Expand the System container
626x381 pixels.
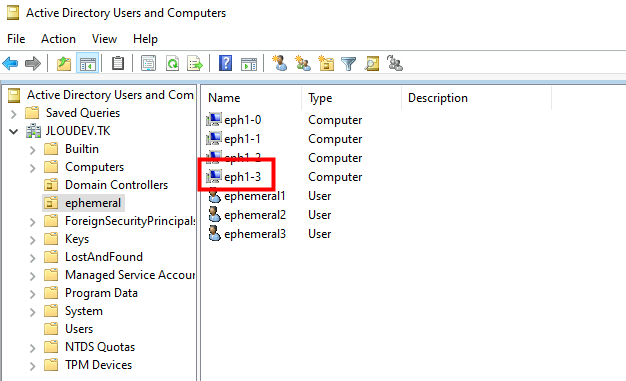click(33, 312)
